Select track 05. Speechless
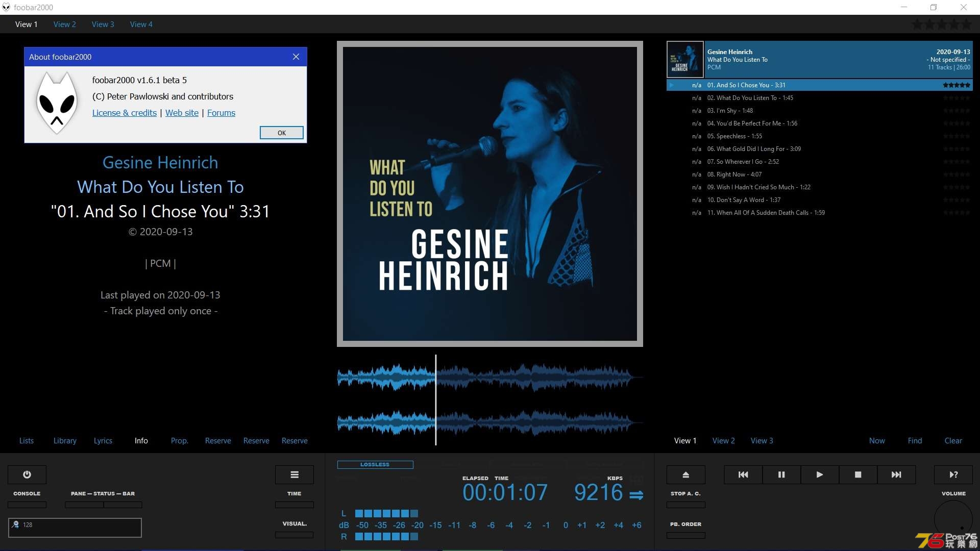This screenshot has height=551, width=980. point(820,136)
